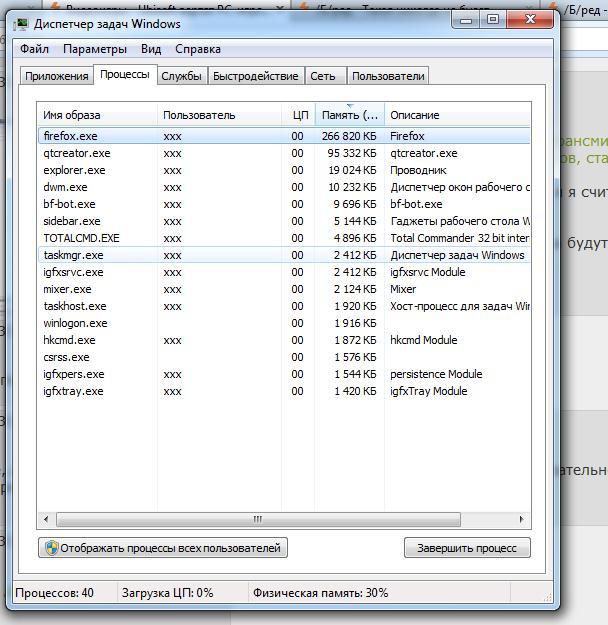Screen dimensions: 608x625
Task: Click the 95 332 КБ memory value
Action: [x=352, y=153]
